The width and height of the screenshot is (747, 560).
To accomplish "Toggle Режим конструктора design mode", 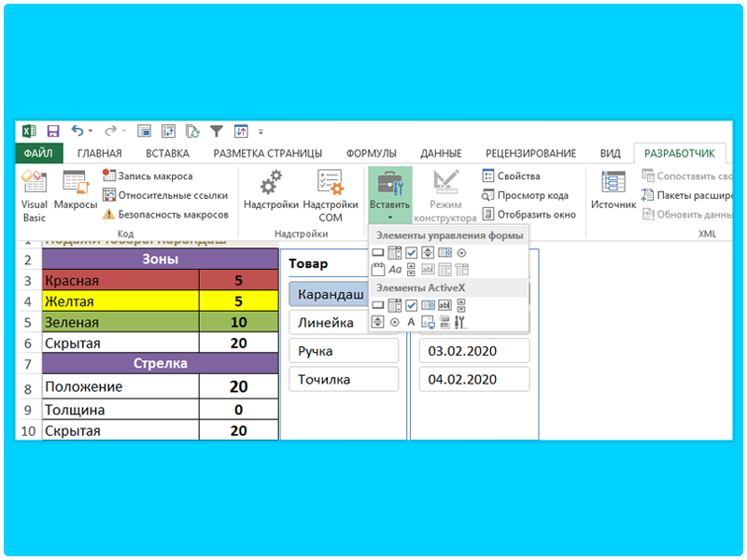I will click(445, 196).
